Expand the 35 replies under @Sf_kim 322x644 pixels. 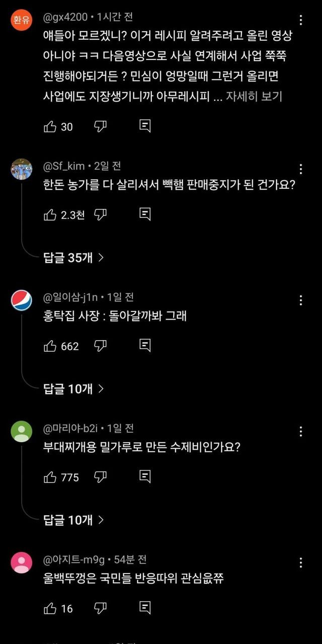click(73, 258)
